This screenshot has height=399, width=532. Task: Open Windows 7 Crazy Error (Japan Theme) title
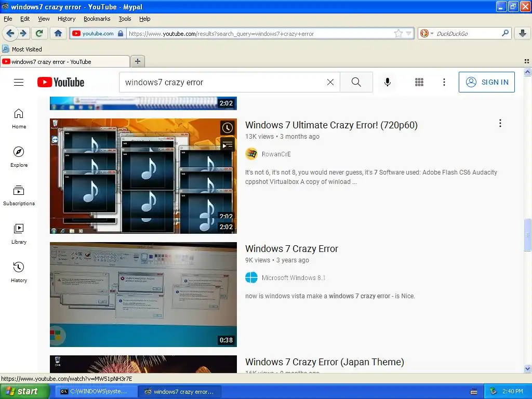click(325, 362)
